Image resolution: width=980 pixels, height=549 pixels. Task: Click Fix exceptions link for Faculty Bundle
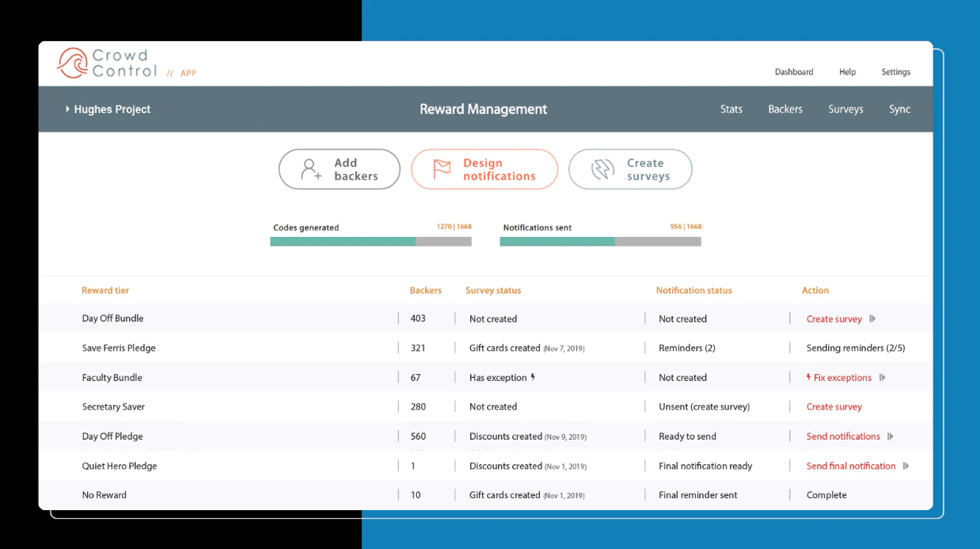(x=842, y=378)
